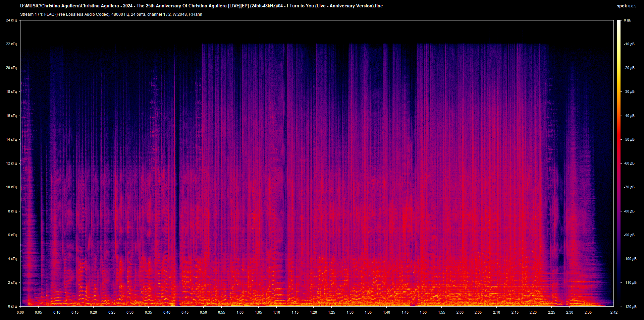
Task: Click the 6 кГц frequency axis label
Action: 12,235
